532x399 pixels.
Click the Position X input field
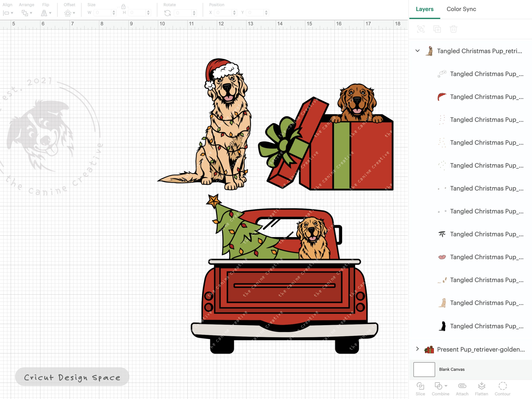point(223,13)
